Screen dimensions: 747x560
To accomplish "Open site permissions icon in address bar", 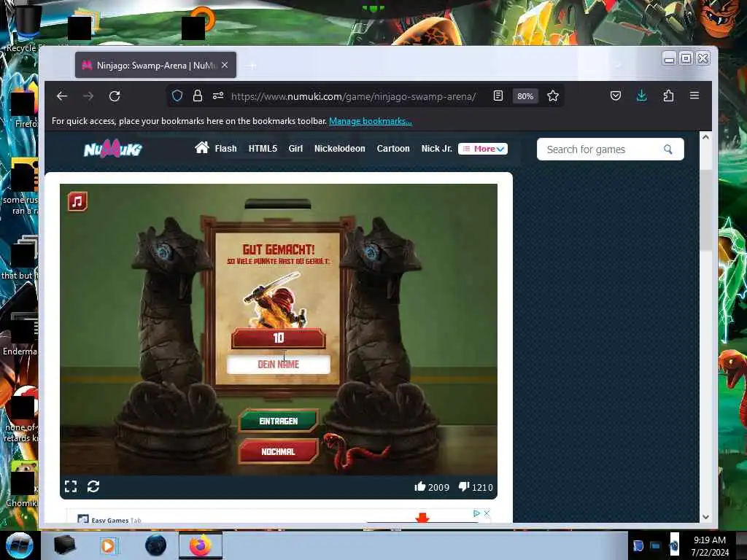I will pos(218,96).
